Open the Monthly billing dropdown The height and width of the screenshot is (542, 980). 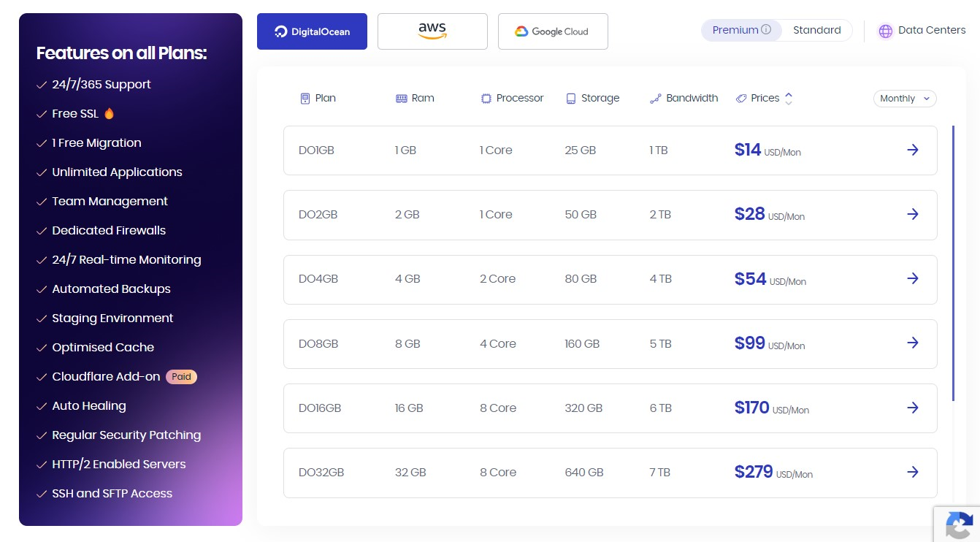pyautogui.click(x=905, y=98)
